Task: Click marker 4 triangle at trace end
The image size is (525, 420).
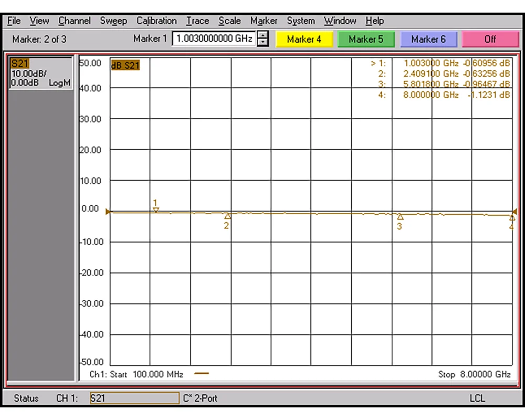Action: pos(512,217)
